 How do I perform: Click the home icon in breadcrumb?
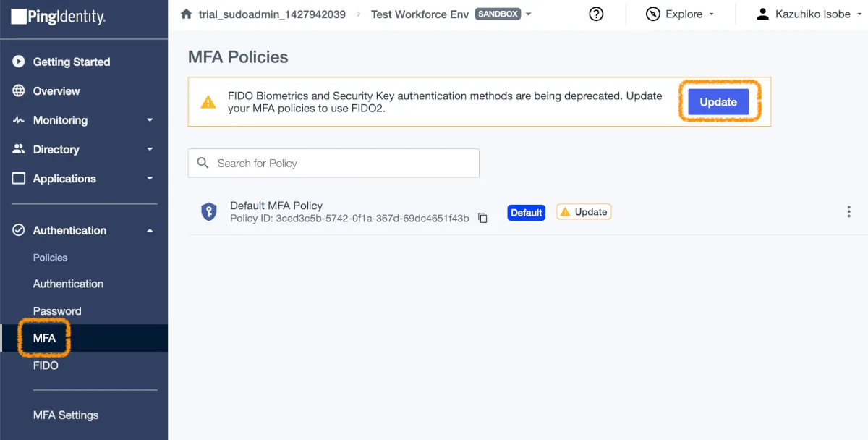click(187, 14)
